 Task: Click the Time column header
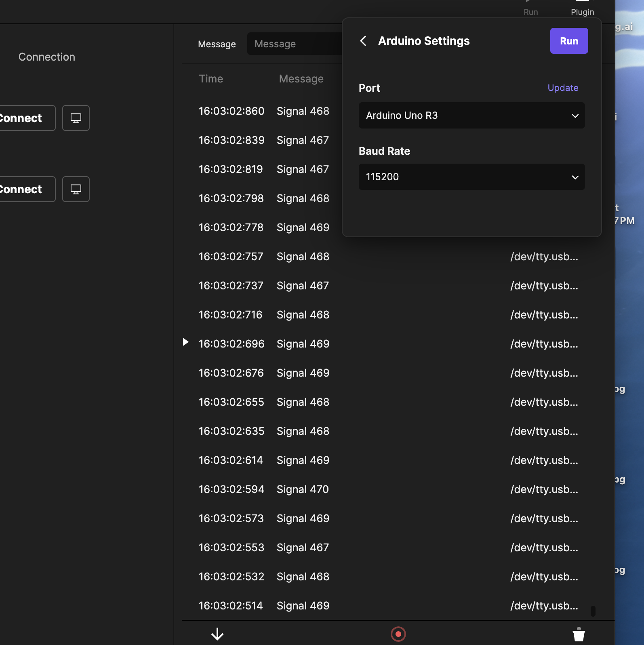211,79
